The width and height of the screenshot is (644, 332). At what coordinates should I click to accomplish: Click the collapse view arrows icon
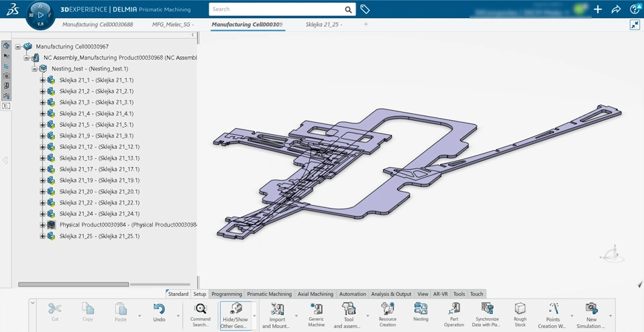click(635, 25)
